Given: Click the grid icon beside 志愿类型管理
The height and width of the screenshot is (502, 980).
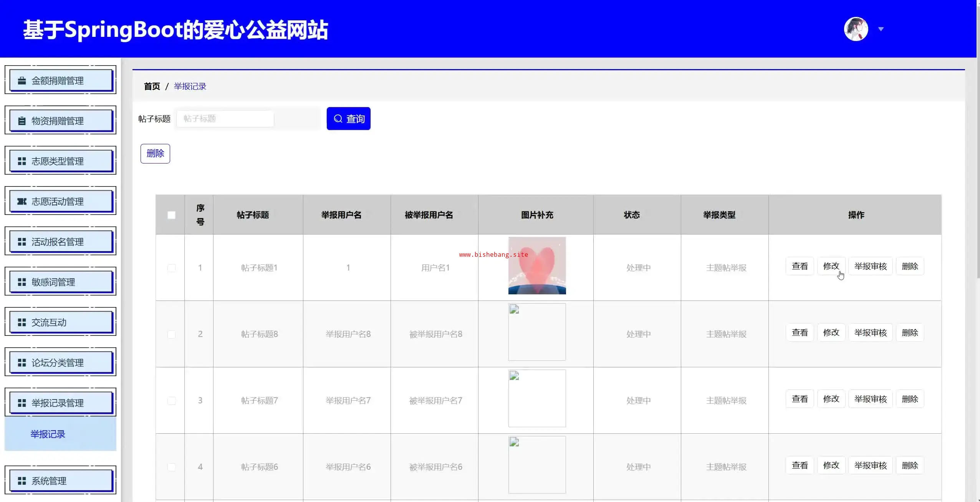Looking at the screenshot, I should pos(22,161).
